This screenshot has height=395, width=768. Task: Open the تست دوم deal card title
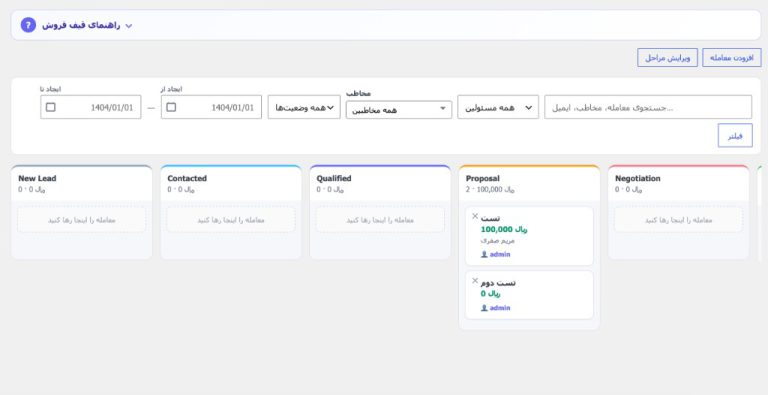pos(498,283)
